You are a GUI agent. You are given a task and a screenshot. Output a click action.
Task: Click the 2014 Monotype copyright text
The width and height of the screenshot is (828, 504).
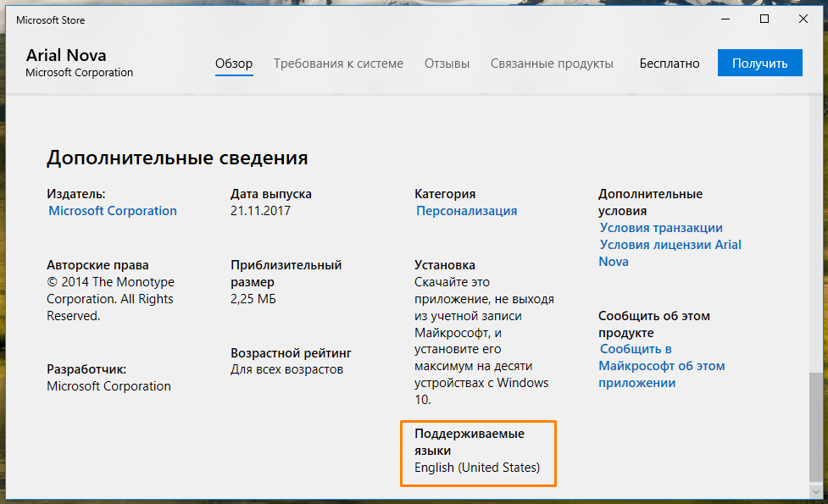[110, 299]
